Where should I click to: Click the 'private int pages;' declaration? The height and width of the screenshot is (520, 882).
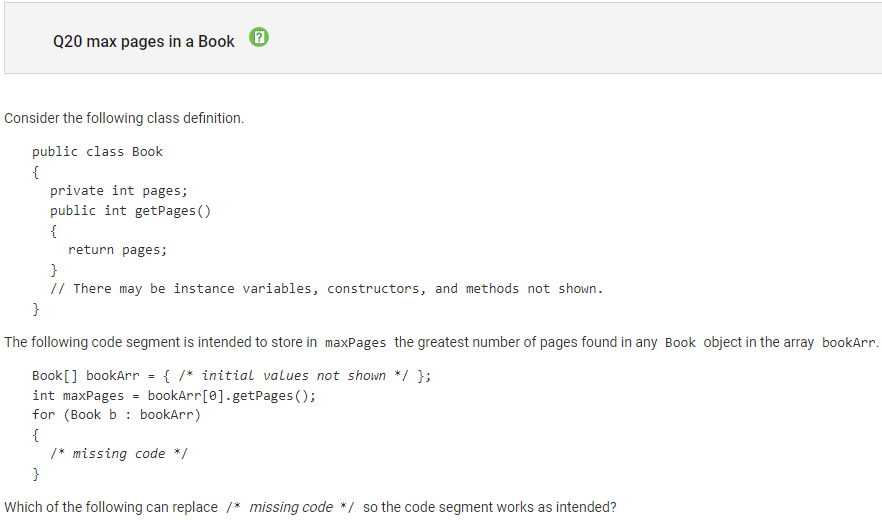119,191
